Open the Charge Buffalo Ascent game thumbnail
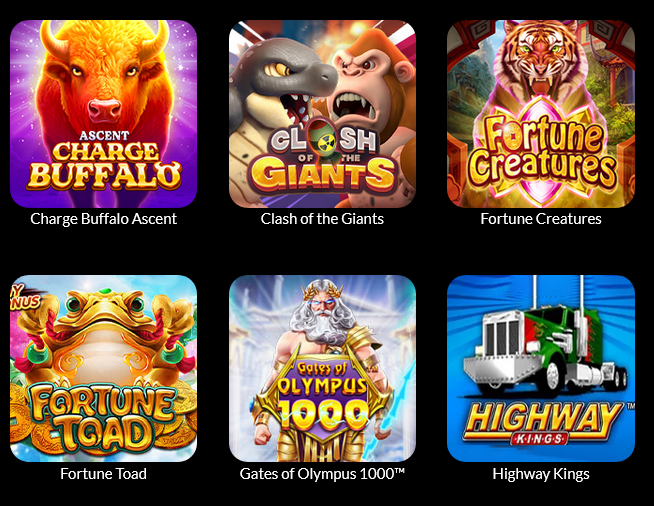This screenshot has width=654, height=506. [103, 114]
